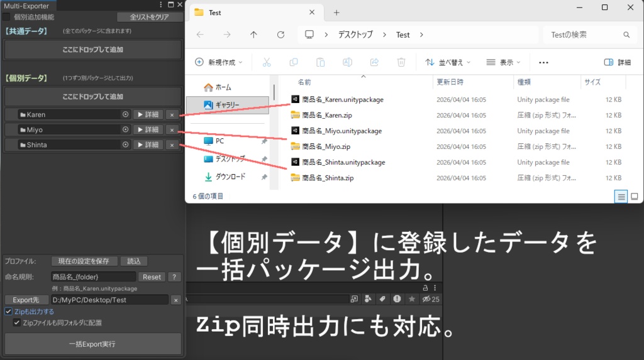Viewport: 644px width, 360px height.
Task: Select the file 商品名_Karen.unitypackage
Action: tap(343, 100)
